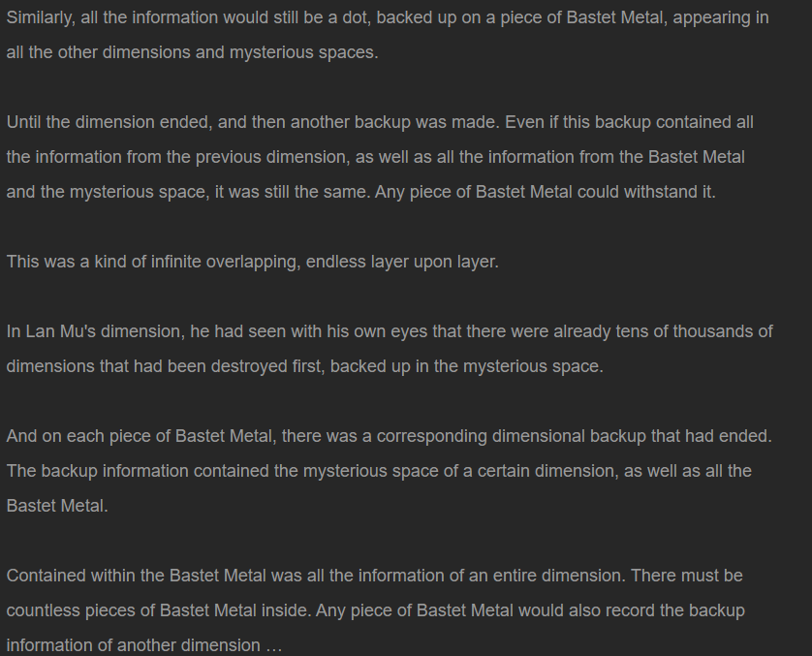Screen dimensions: 812x656
Task: Click the sentence starting 'Until the dimension ended'
Action: [x=253, y=122]
